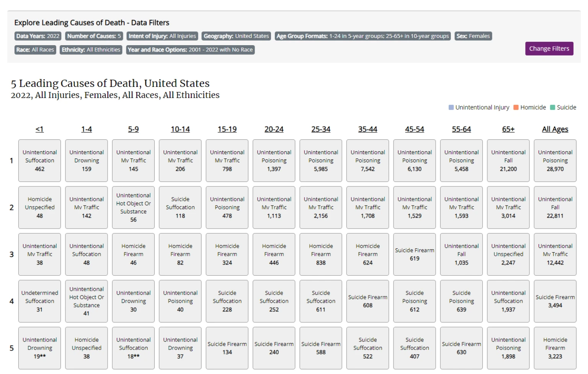This screenshot has height=374, width=588.
Task: Click the Homicide Firearm 838 cell
Action: [x=321, y=255]
